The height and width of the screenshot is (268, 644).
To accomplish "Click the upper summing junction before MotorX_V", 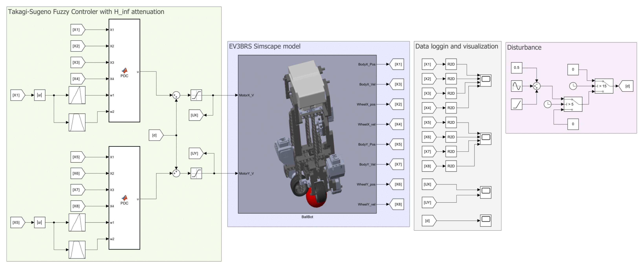I will (176, 95).
